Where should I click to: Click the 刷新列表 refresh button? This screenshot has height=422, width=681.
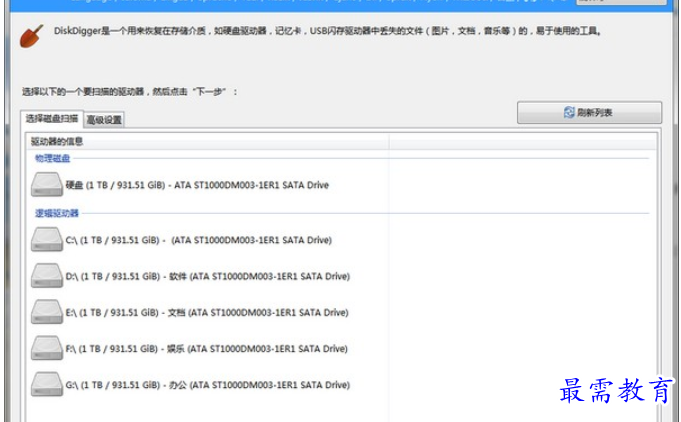(x=589, y=113)
